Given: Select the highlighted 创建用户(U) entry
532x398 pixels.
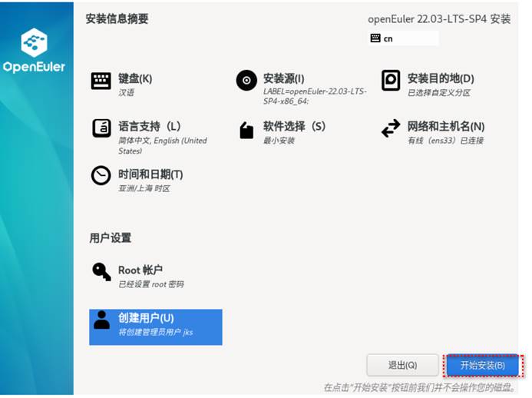Looking at the screenshot, I should pos(156,327).
